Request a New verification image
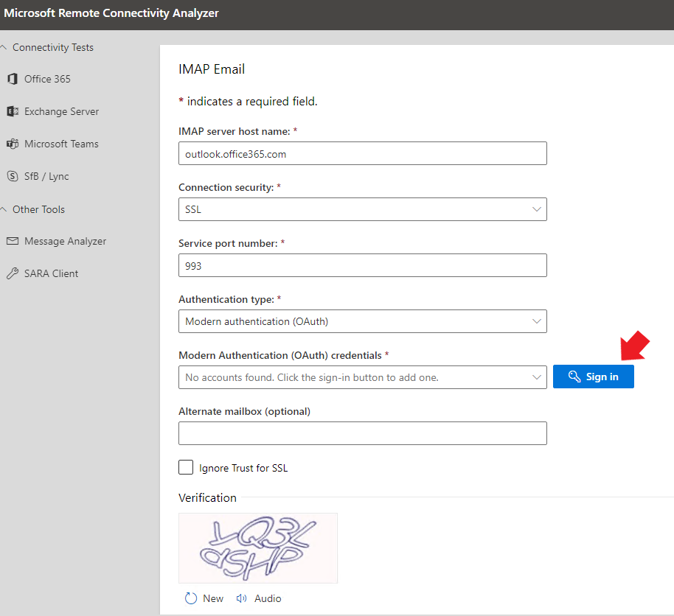The height and width of the screenshot is (616, 674). click(204, 598)
